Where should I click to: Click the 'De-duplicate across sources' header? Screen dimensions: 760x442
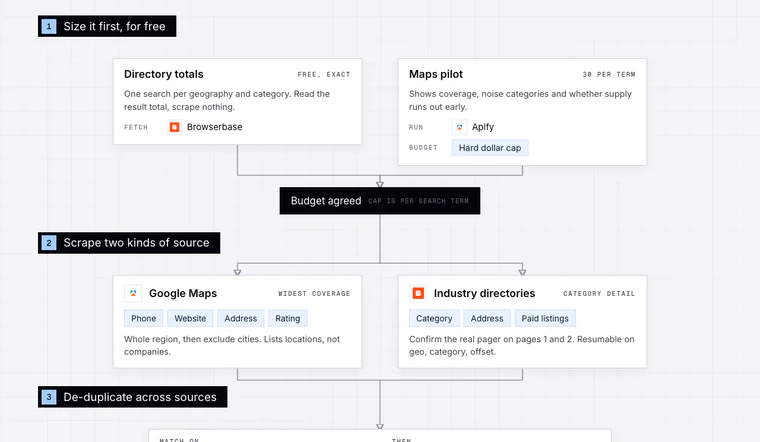pos(133,397)
